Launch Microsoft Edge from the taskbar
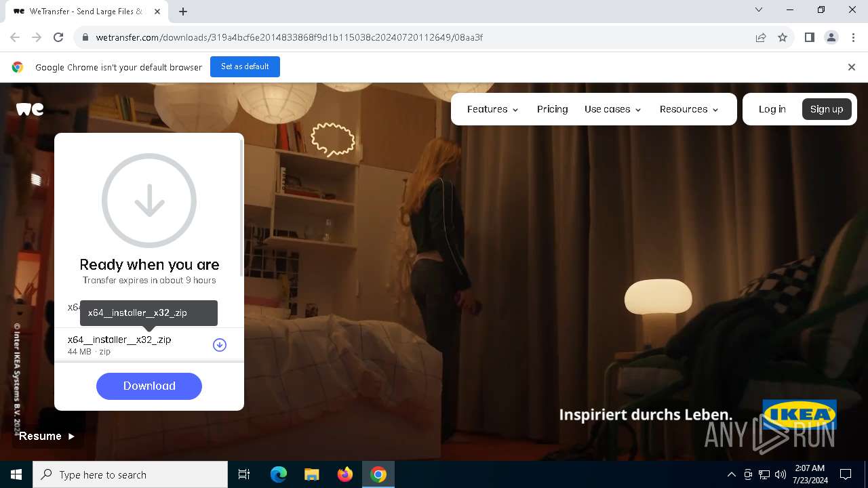The width and height of the screenshot is (868, 488). point(279,474)
